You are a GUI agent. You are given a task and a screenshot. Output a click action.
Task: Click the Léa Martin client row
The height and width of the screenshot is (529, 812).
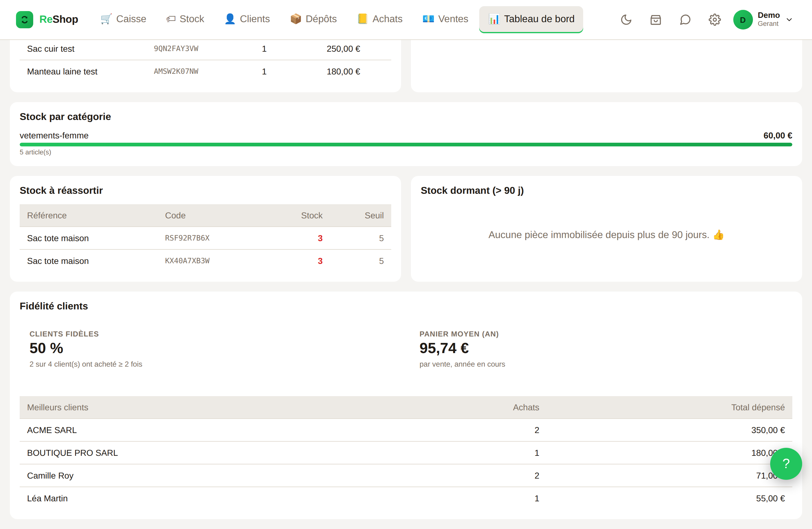(406, 498)
